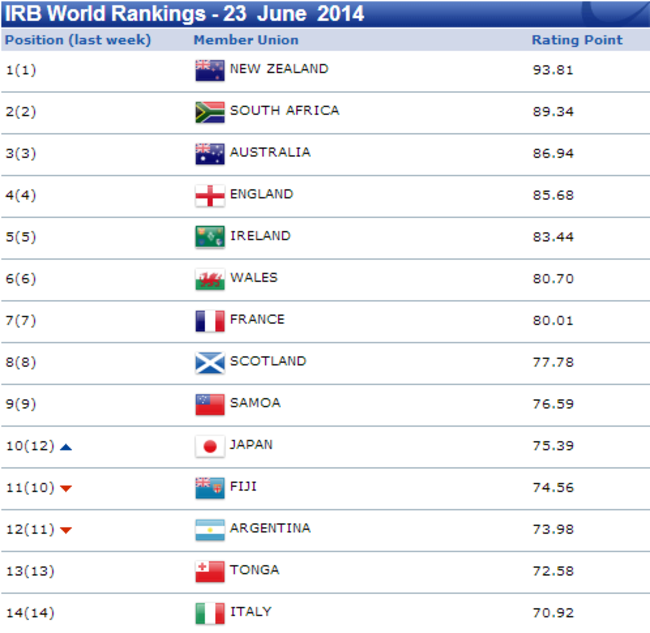Select the 'Member Union' column header

pyautogui.click(x=246, y=40)
